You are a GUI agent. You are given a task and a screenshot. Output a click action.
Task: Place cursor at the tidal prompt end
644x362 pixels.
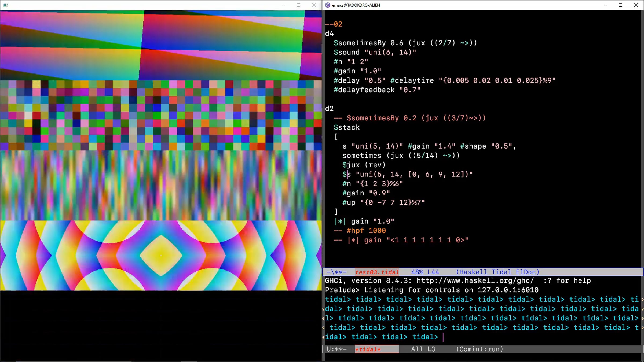[x=443, y=337]
